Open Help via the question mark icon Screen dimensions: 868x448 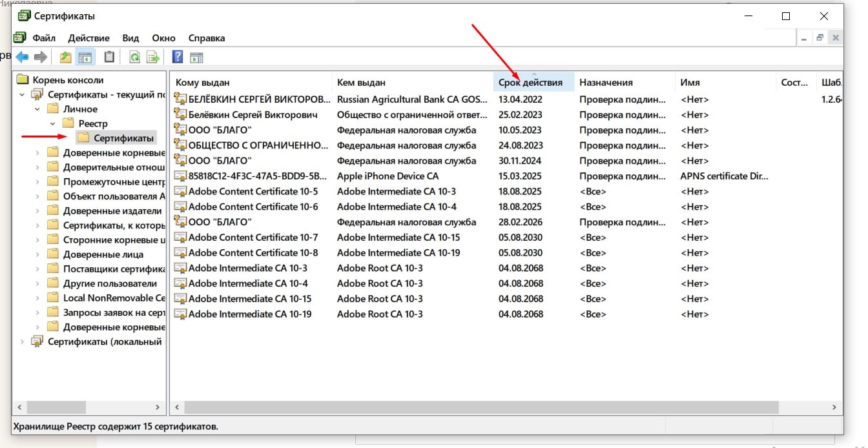tap(178, 57)
